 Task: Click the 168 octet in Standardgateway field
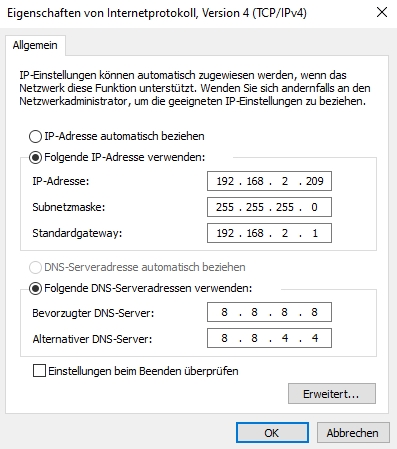[255, 233]
